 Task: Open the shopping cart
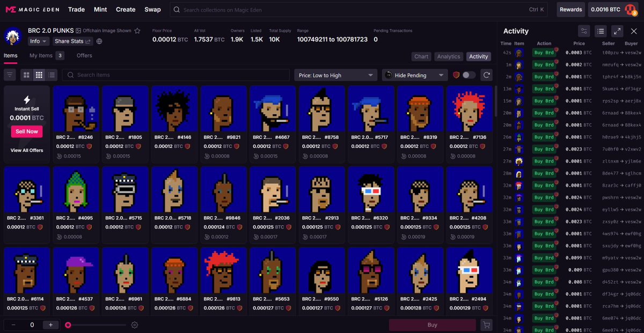click(x=486, y=325)
